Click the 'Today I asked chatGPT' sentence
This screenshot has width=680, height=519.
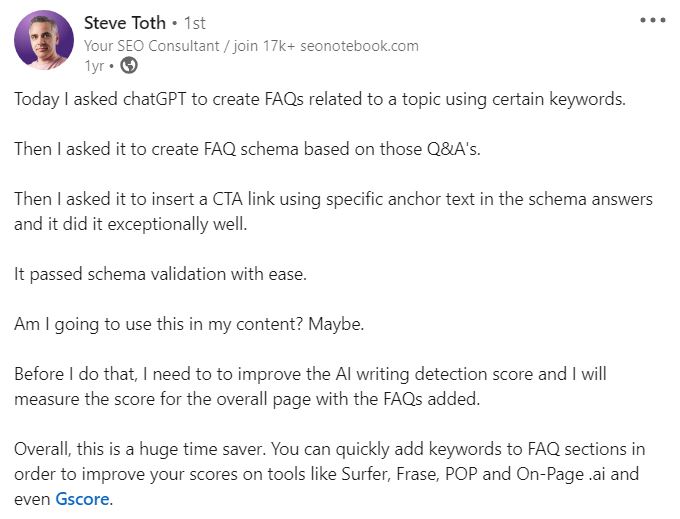tap(320, 99)
